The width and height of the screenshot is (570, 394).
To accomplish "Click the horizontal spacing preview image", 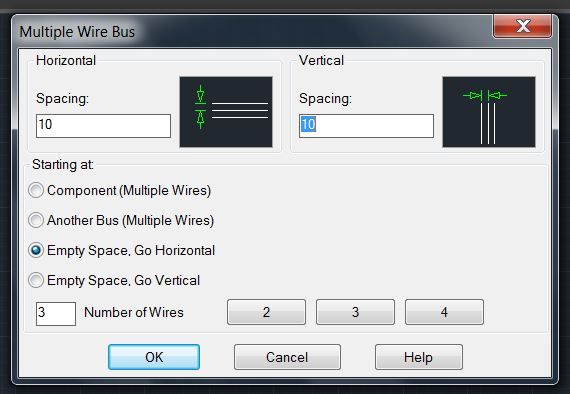I will [x=226, y=112].
